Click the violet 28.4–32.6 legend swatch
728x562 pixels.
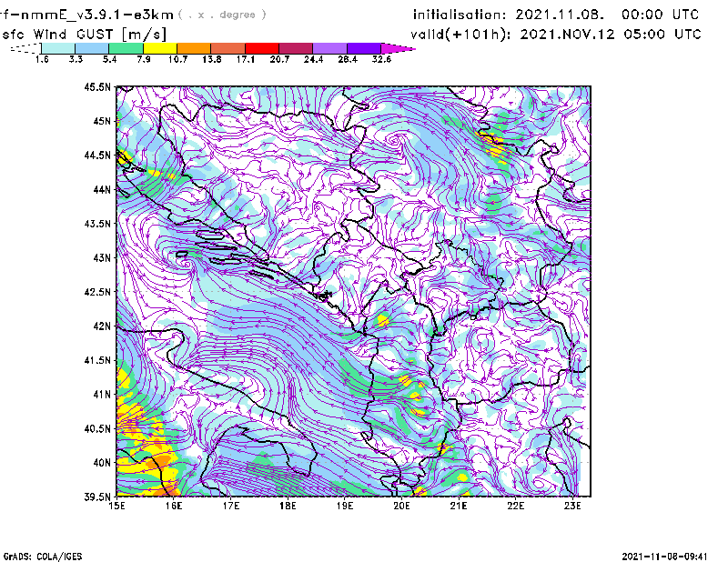(x=364, y=48)
